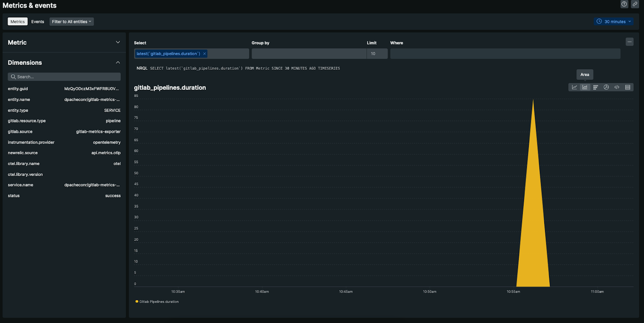The width and height of the screenshot is (644, 323).
Task: Click the 'opentelemetry' provider value
Action: (x=107, y=143)
